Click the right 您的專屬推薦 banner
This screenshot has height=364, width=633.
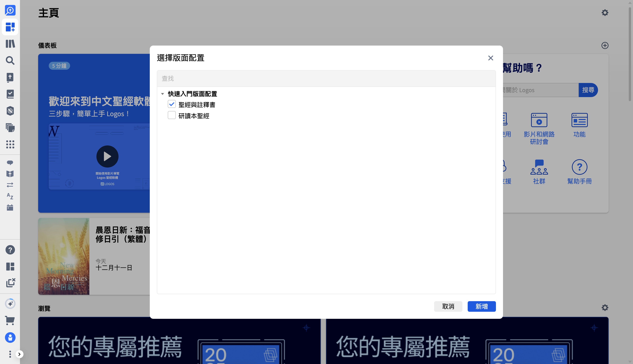click(467, 341)
